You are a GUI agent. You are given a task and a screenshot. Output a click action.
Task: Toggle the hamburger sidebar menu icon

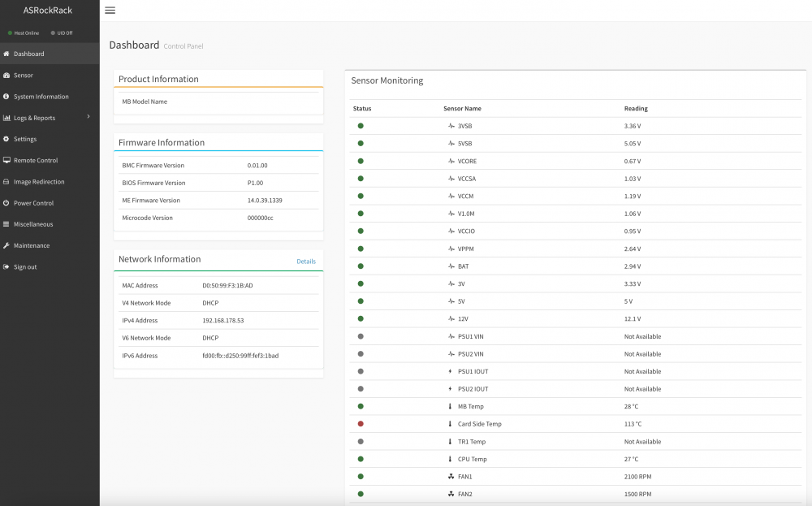click(110, 11)
